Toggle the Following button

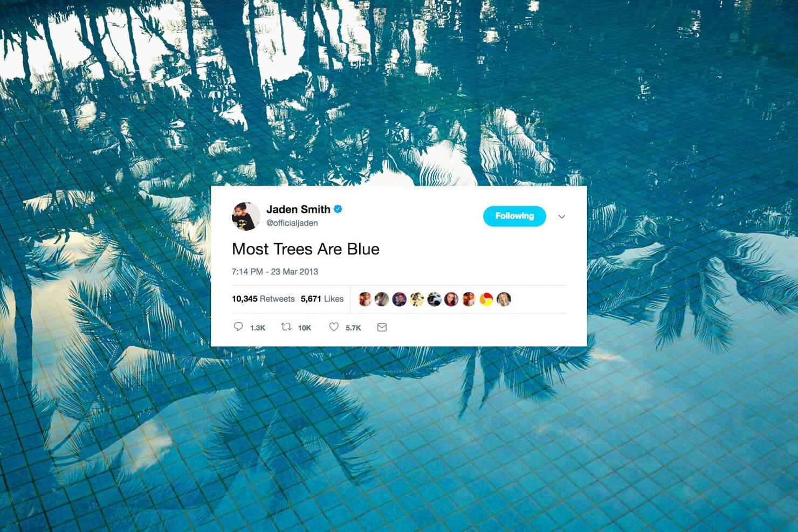pyautogui.click(x=514, y=216)
